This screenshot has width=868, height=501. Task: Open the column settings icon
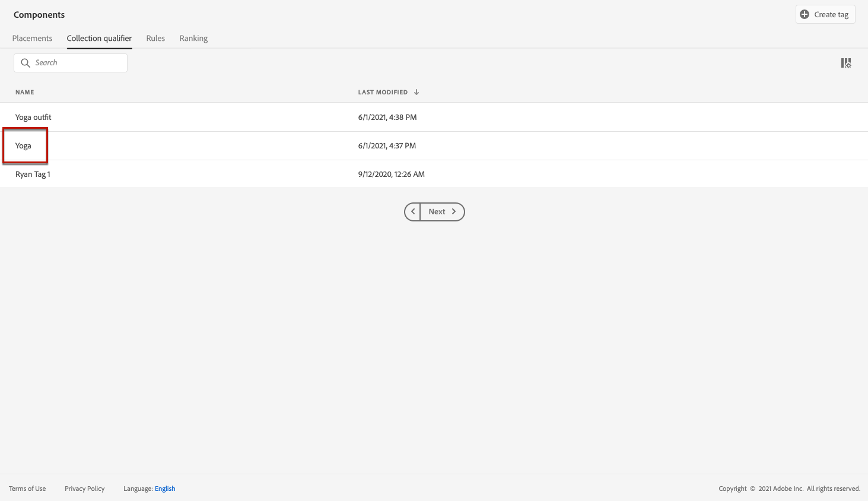click(x=846, y=63)
